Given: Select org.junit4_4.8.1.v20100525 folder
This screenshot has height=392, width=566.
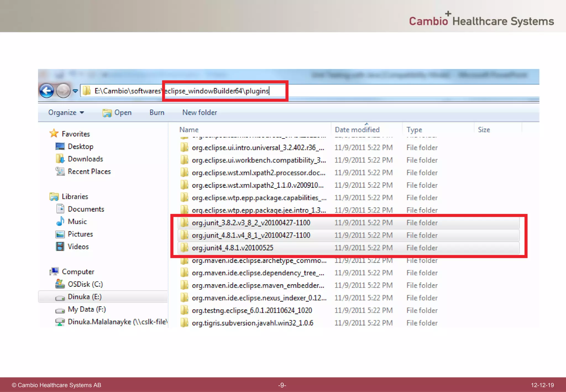Looking at the screenshot, I should (x=232, y=248).
